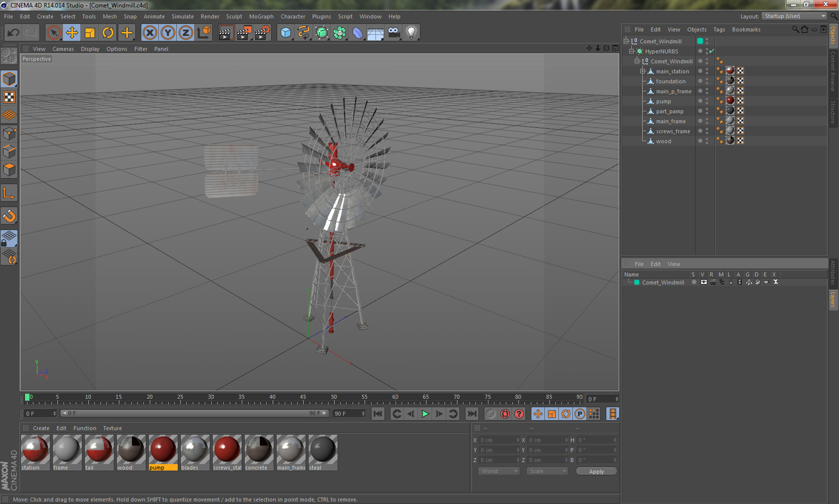Open the spline tools icon
Screen dimensions: 839x504
(x=304, y=33)
